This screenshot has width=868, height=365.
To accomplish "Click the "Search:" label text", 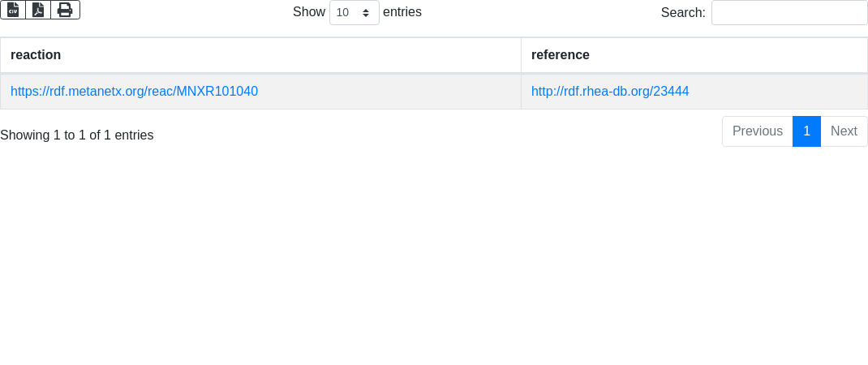I will (x=683, y=13).
